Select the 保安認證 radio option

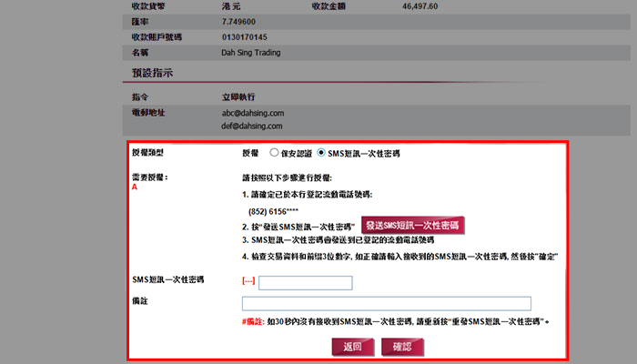tap(274, 153)
